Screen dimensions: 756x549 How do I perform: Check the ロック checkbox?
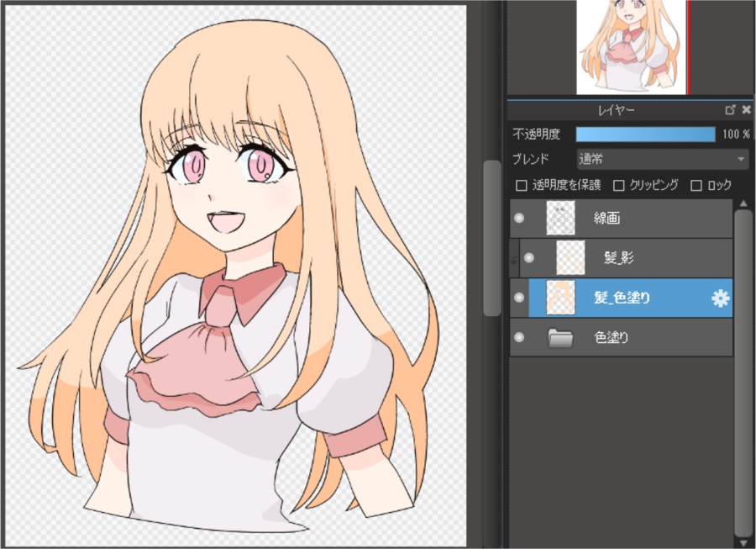696,185
